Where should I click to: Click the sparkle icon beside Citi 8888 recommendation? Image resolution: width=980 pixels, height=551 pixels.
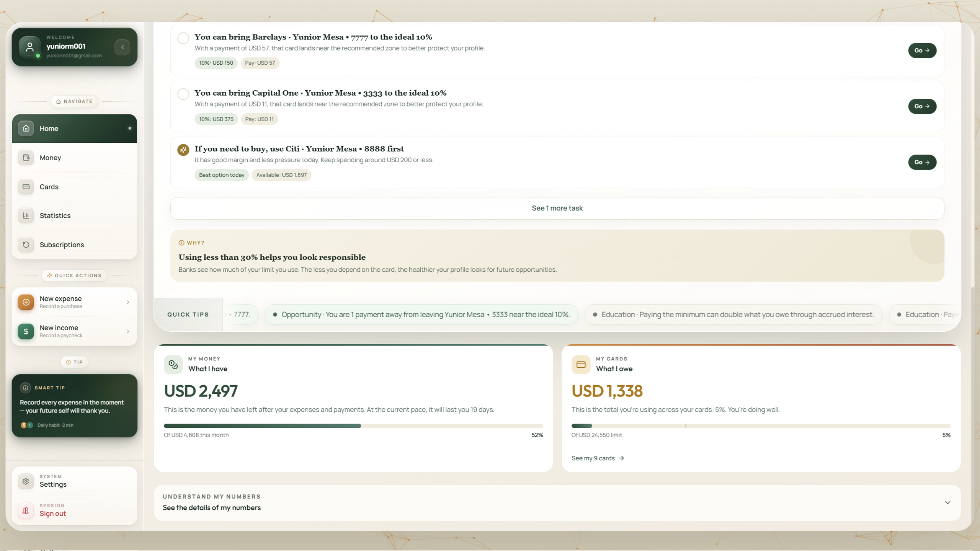tap(183, 150)
